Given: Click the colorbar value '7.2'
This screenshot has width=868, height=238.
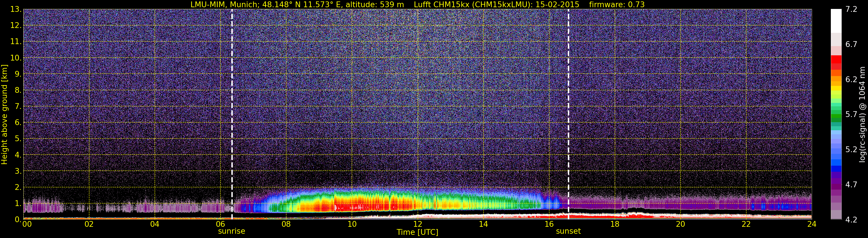Looking at the screenshot, I should tap(851, 9).
